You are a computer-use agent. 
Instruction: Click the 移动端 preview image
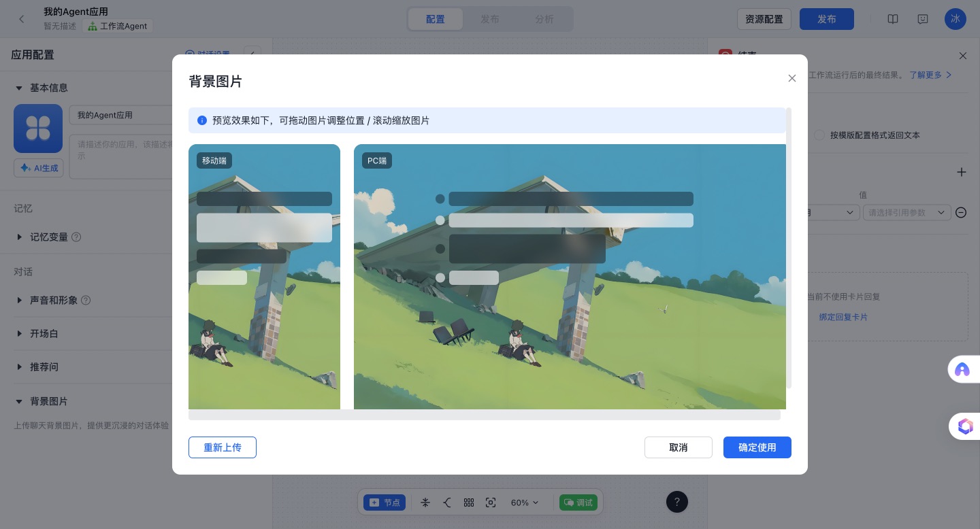(x=264, y=277)
